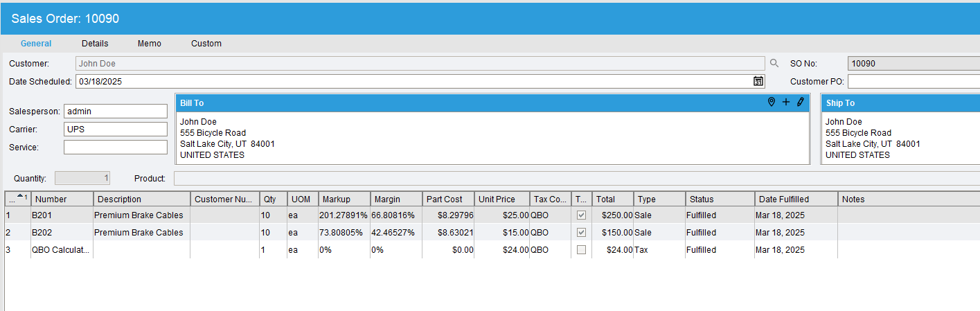Click the Unit Price column header

click(502, 199)
